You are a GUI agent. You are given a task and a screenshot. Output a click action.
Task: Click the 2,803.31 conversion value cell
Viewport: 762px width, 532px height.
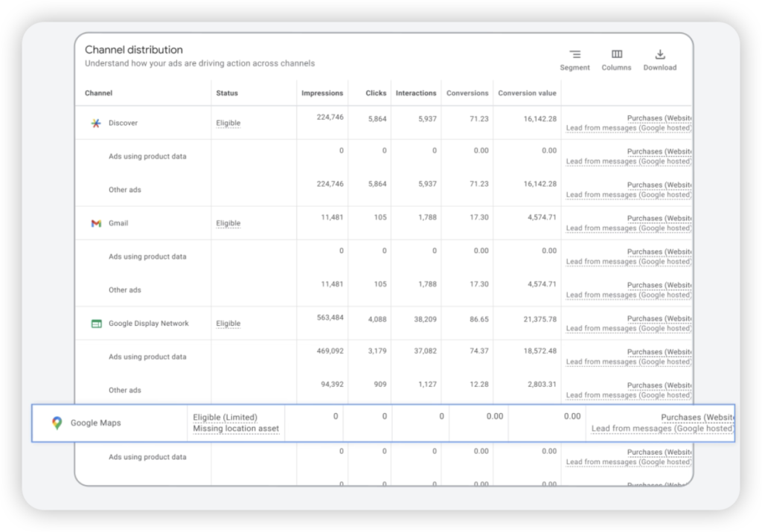point(542,384)
